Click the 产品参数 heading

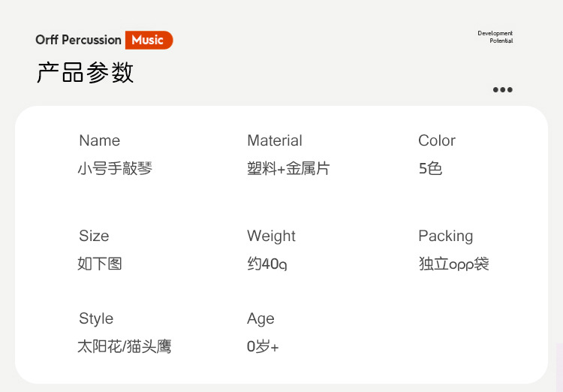pos(85,73)
